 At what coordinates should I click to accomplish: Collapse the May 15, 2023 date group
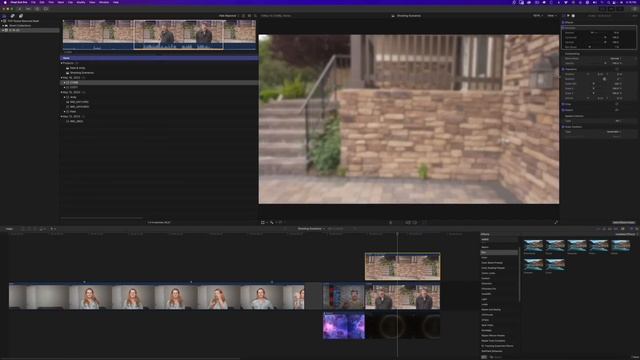click(62, 92)
